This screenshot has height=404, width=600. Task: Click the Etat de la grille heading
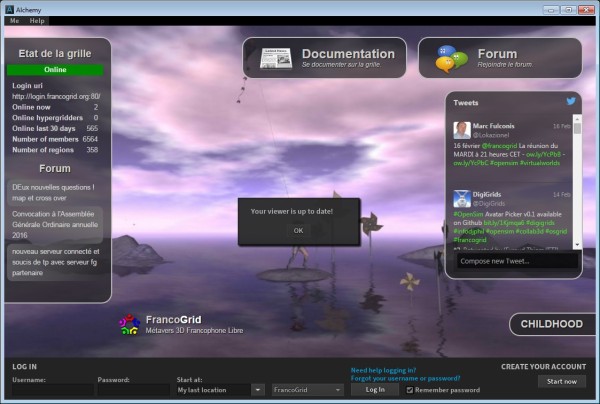[55, 54]
